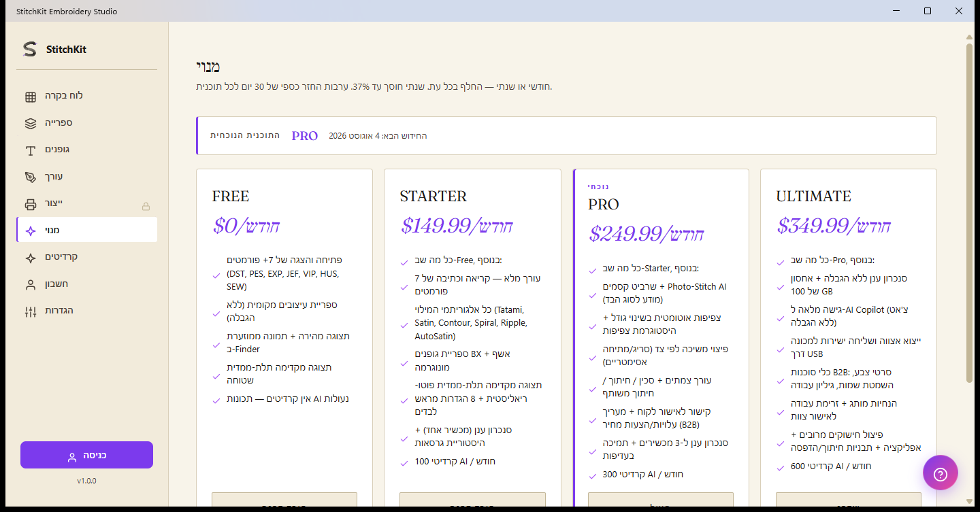Open ספרייה in the sidebar
This screenshot has height=512, width=980.
point(87,123)
